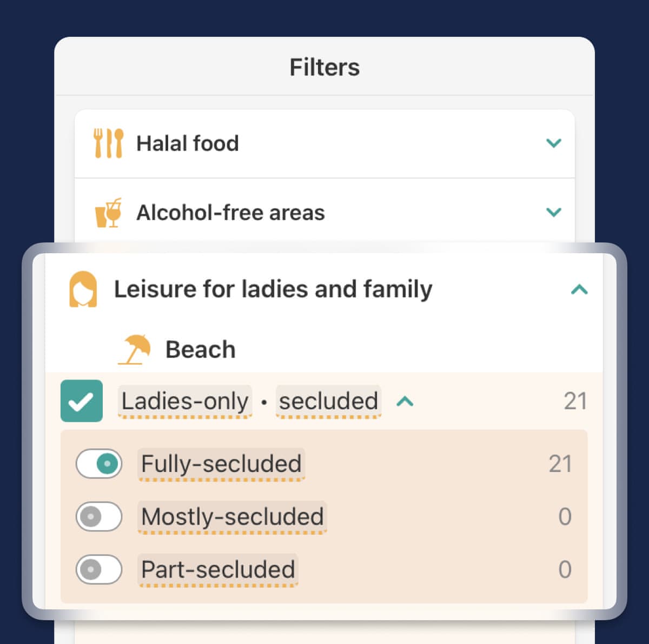Uncheck the Ladies-only secluded checkbox

click(x=82, y=401)
